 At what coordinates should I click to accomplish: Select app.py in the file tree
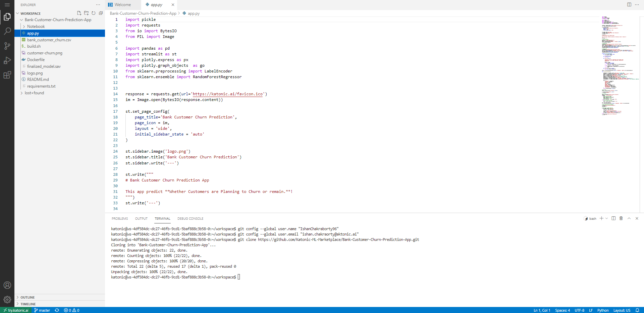click(60, 33)
